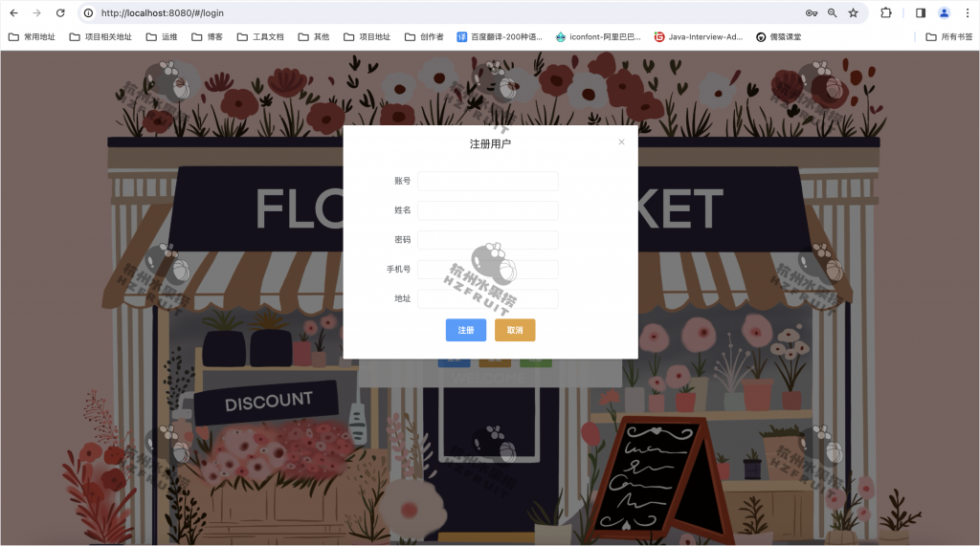This screenshot has height=546, width=980.
Task: Click the 账号 input field
Action: click(x=488, y=181)
